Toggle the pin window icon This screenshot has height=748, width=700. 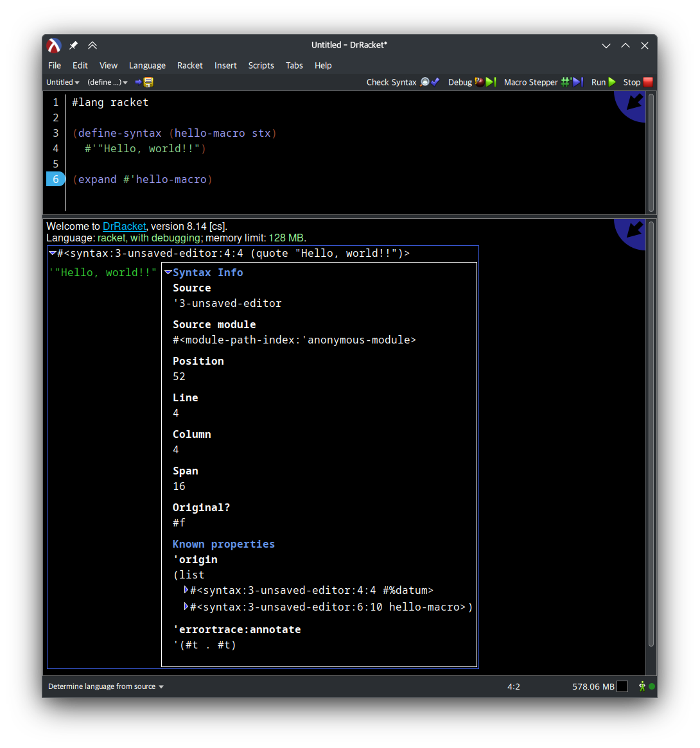click(x=73, y=46)
